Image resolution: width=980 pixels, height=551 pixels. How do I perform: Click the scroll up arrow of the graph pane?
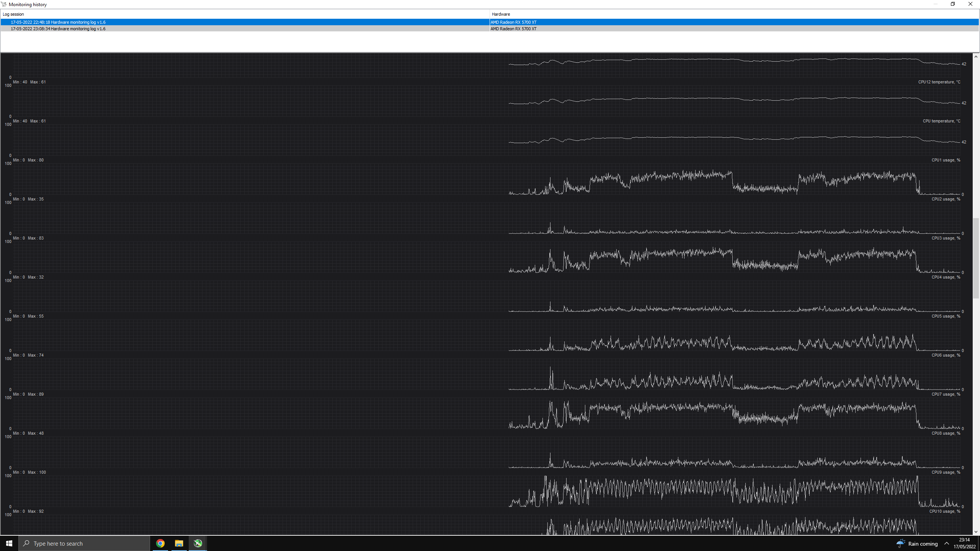click(x=976, y=57)
